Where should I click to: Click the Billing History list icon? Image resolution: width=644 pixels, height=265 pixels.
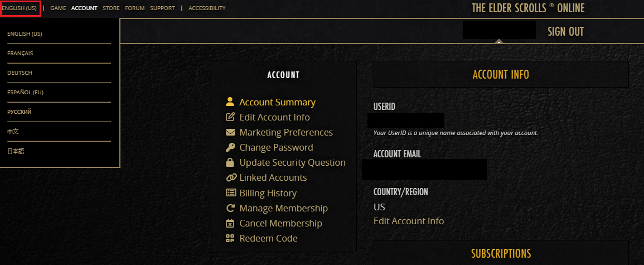pos(230,192)
